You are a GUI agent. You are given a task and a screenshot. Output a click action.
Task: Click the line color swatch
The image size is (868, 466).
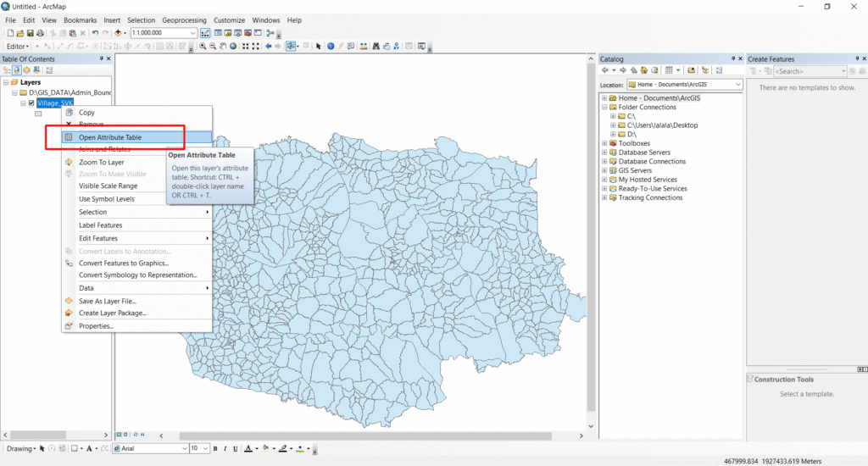pos(283,449)
